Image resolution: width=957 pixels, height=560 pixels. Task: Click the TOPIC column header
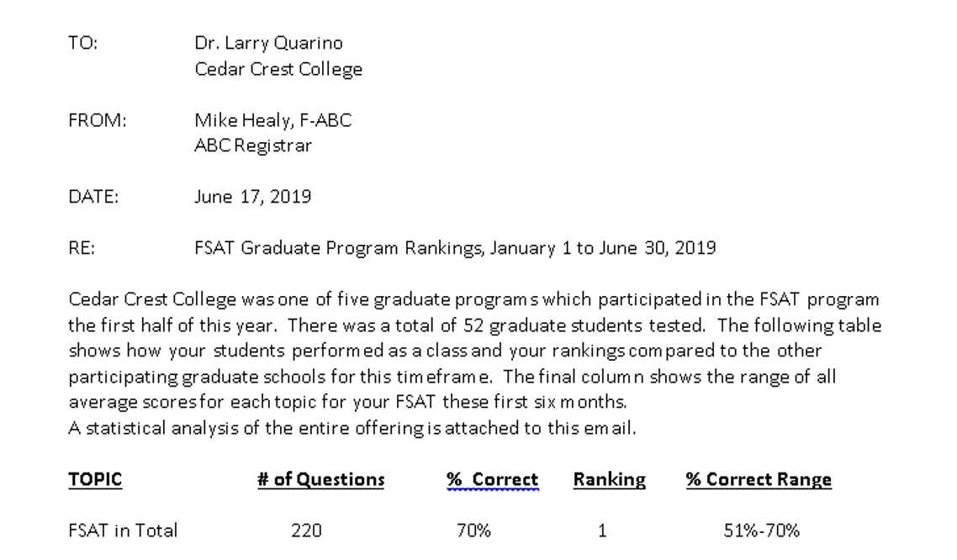(95, 479)
